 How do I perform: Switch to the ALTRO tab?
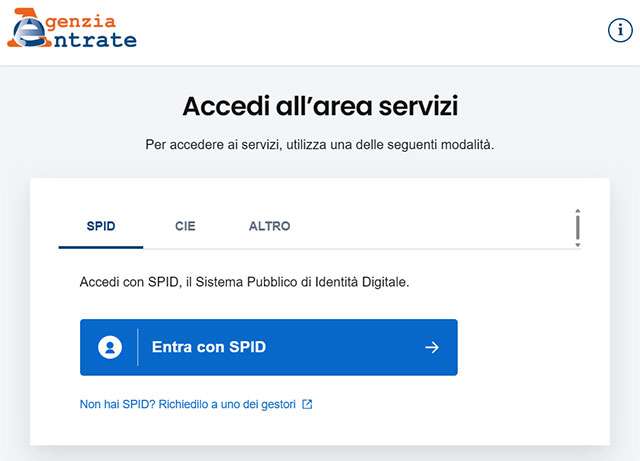click(x=270, y=226)
